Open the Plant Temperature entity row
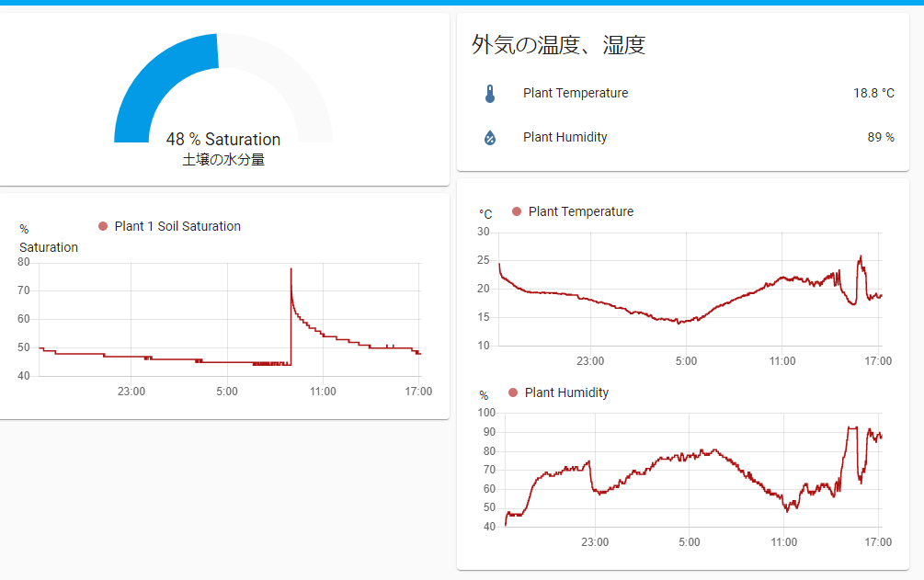 pyautogui.click(x=576, y=93)
